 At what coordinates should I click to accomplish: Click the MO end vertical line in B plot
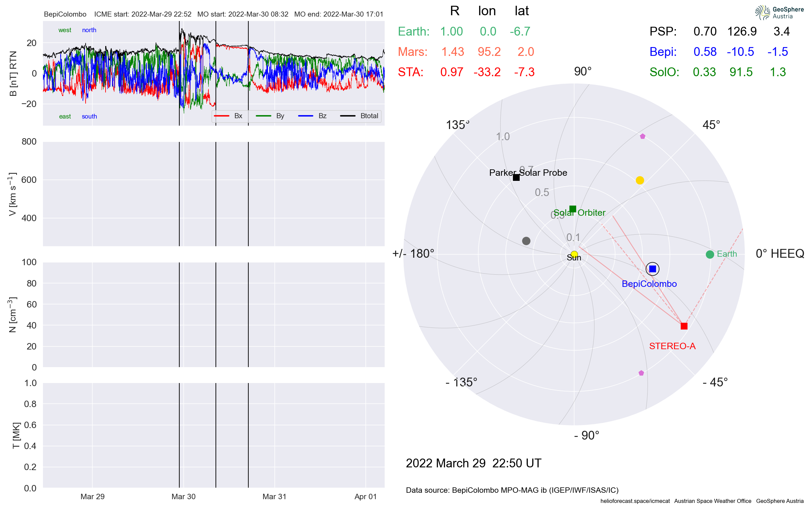click(x=248, y=73)
